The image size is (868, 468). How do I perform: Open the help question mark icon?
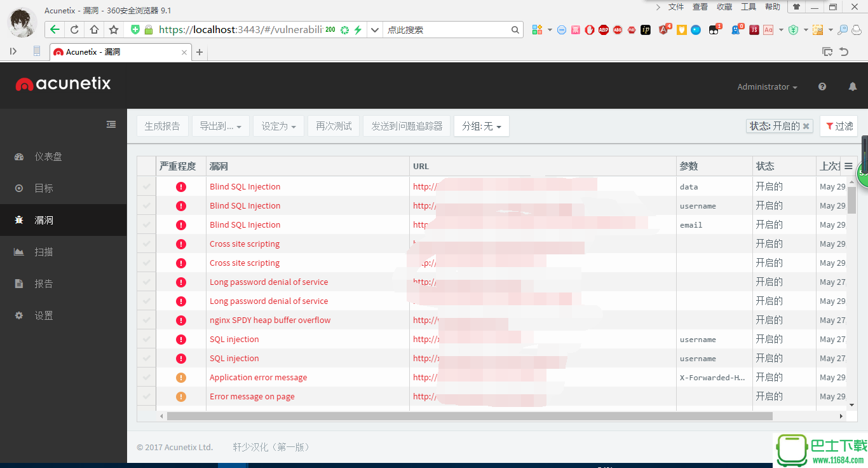(x=822, y=86)
